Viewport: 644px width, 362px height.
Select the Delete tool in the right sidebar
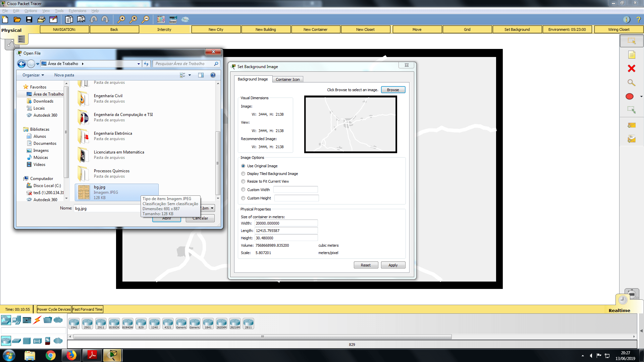coord(632,68)
